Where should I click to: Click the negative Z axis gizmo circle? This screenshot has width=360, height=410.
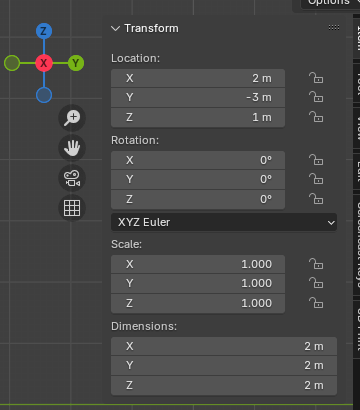[x=44, y=95]
